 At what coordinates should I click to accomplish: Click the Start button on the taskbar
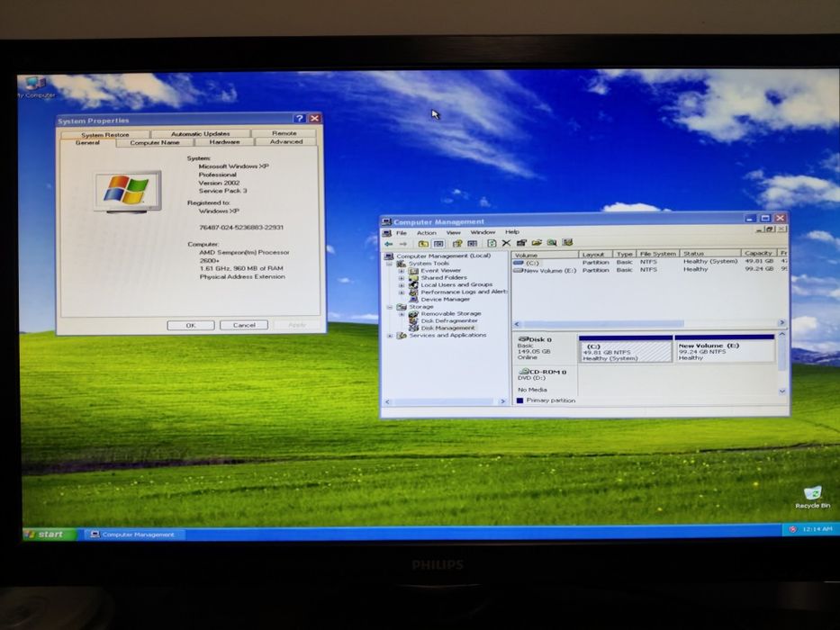pyautogui.click(x=50, y=534)
